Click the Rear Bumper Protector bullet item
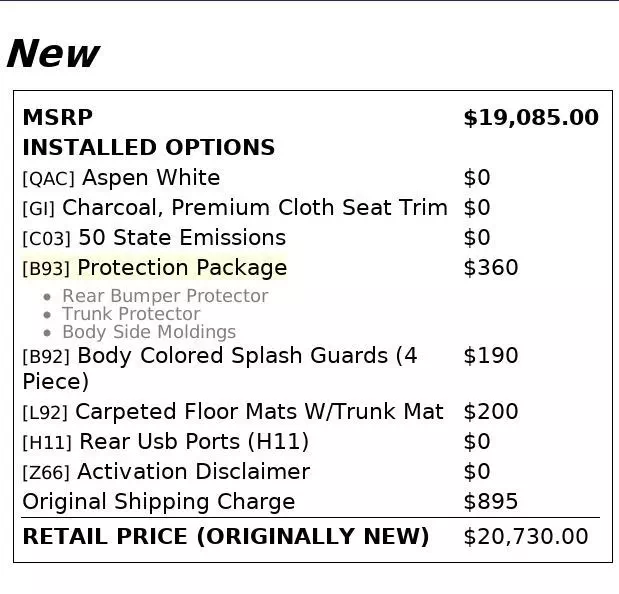This screenshot has height=594, width=619. pos(165,296)
